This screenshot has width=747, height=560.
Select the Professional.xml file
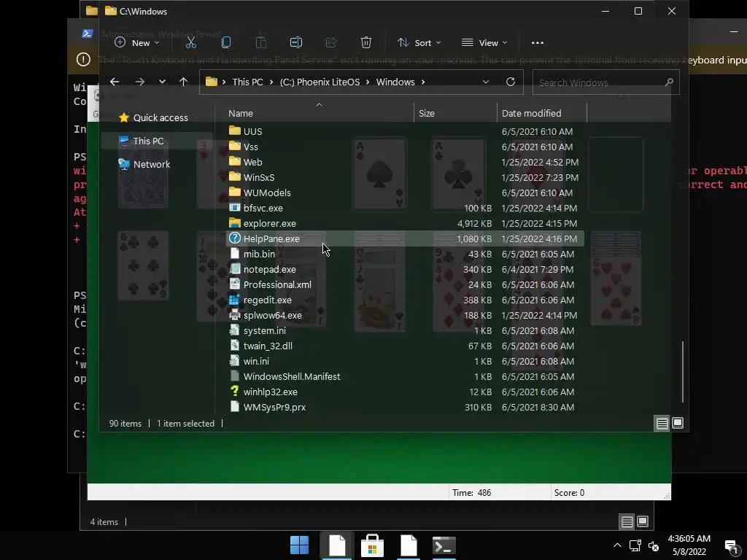[404, 284]
